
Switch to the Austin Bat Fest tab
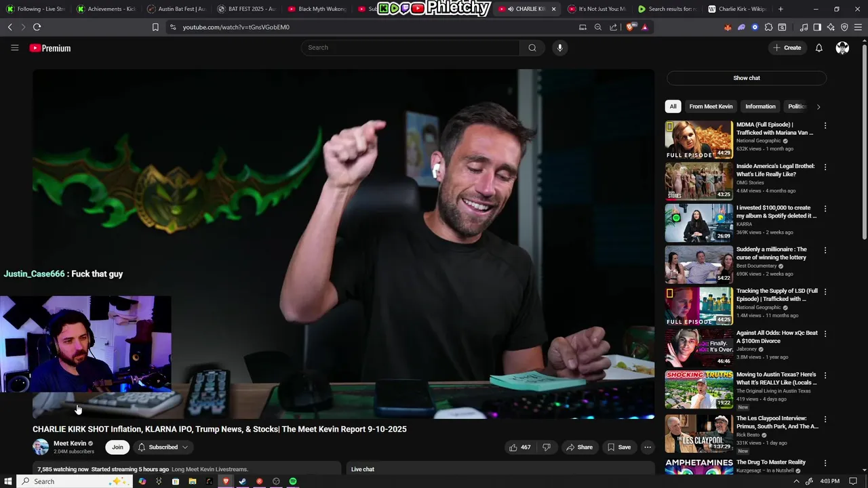pos(176,9)
